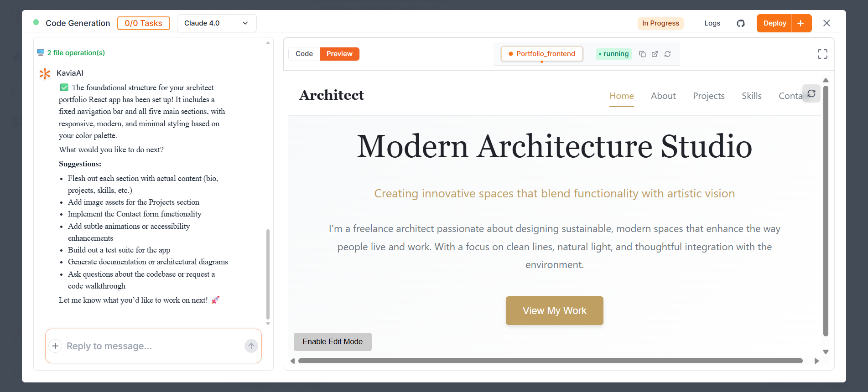Enable Edit Mode in the preview
This screenshot has height=392, width=868.
[x=333, y=342]
